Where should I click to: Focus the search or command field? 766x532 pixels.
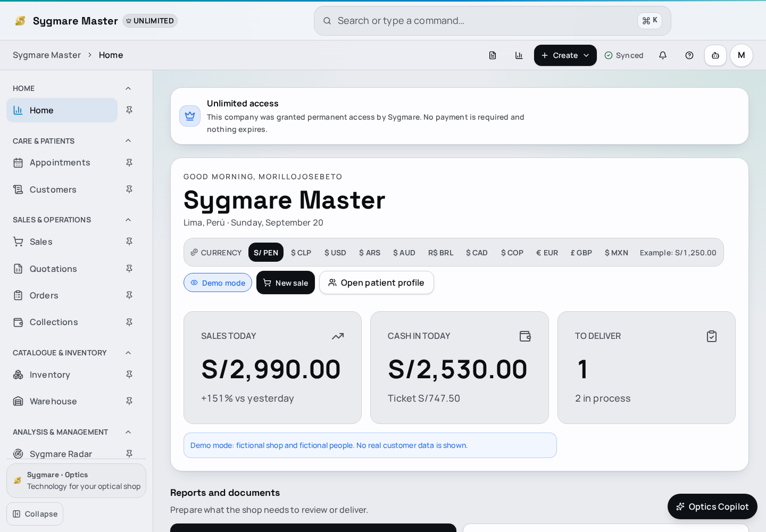click(493, 21)
